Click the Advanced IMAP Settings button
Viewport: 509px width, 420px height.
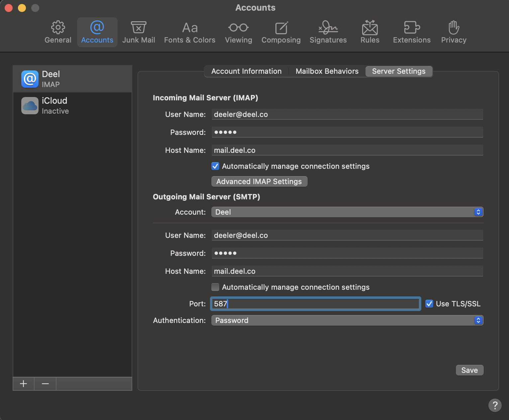[259, 181]
